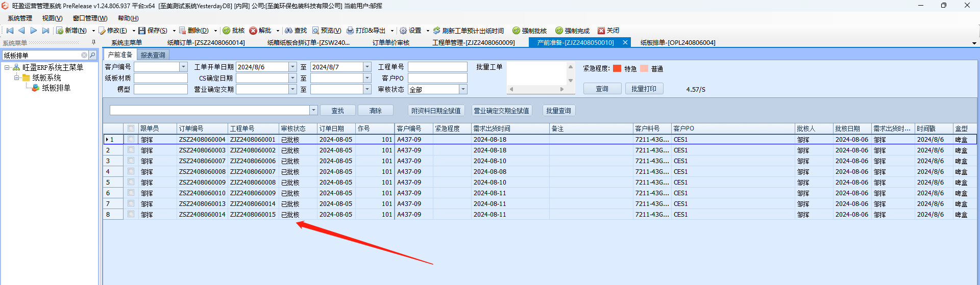
Task: Go to first record navigation arrow
Action: point(10,31)
